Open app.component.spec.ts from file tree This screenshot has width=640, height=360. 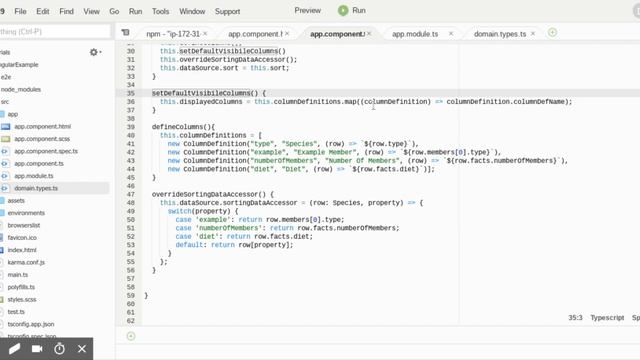pos(46,151)
